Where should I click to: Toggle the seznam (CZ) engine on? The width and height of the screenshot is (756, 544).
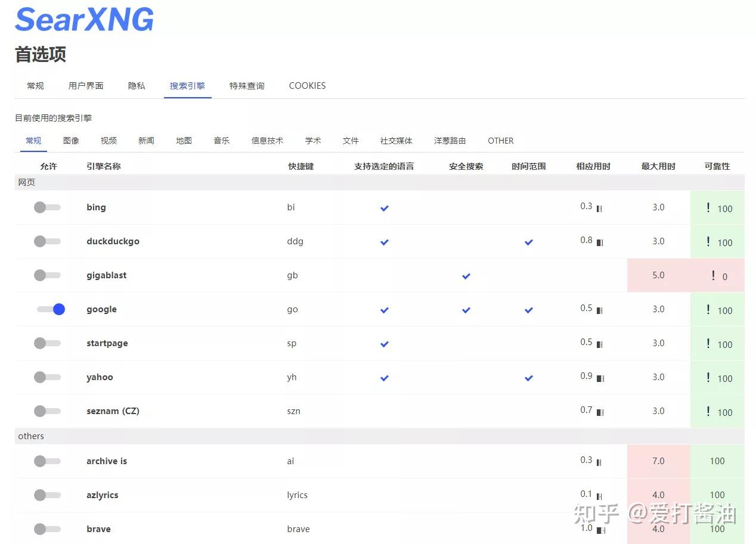click(47, 411)
